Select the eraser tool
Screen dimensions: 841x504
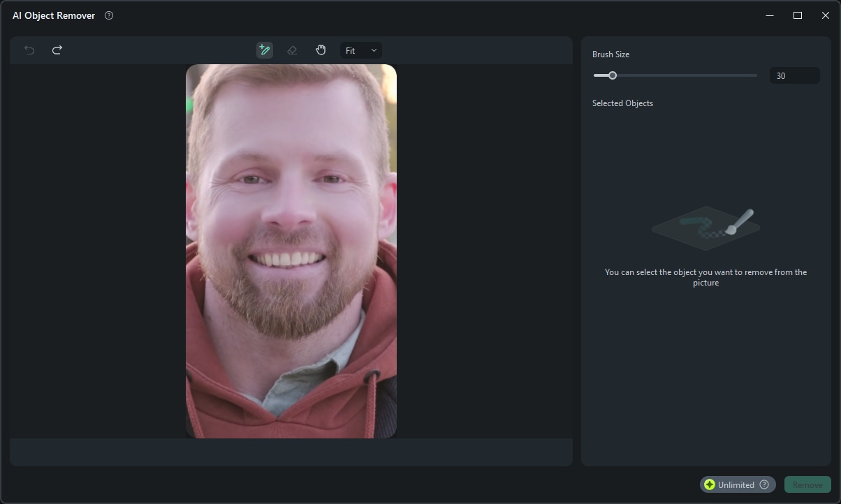[292, 50]
